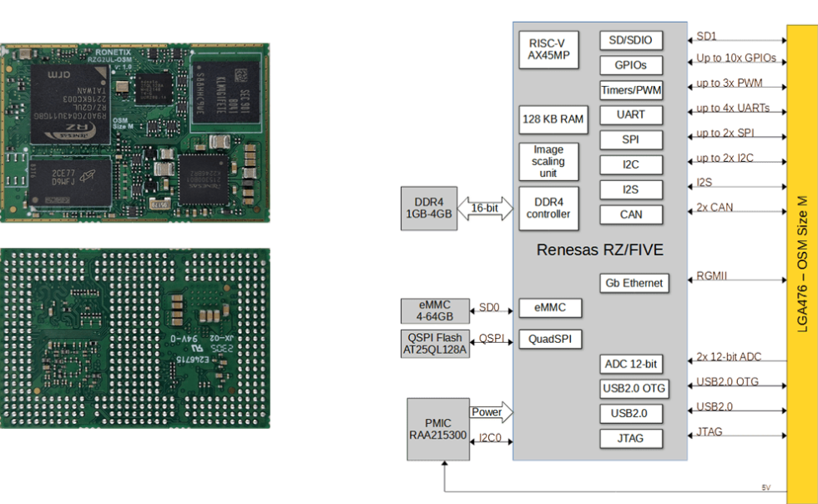Select the QuadSPI block

pyautogui.click(x=550, y=339)
